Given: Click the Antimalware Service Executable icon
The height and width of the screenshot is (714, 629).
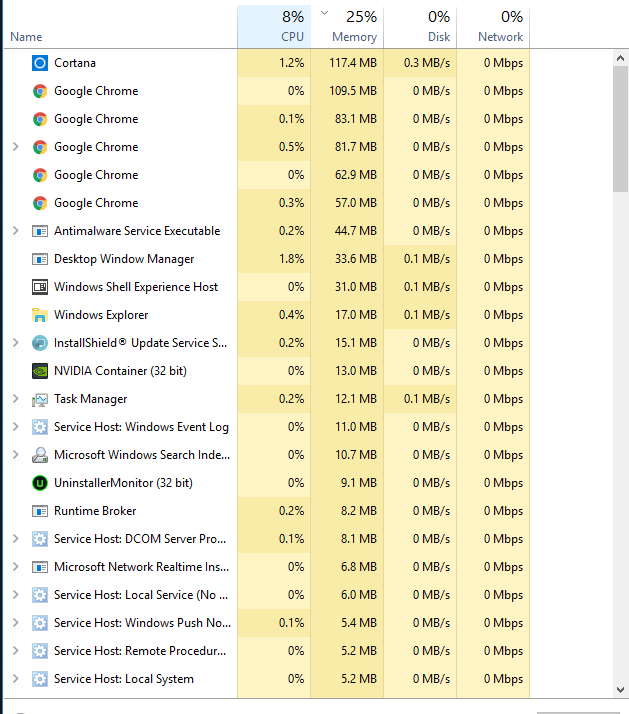Looking at the screenshot, I should tap(40, 231).
